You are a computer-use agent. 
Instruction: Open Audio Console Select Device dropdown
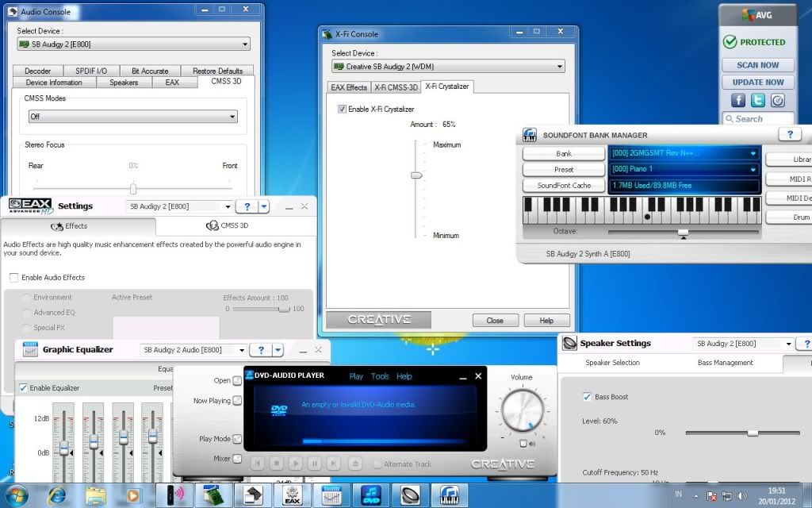click(x=133, y=44)
